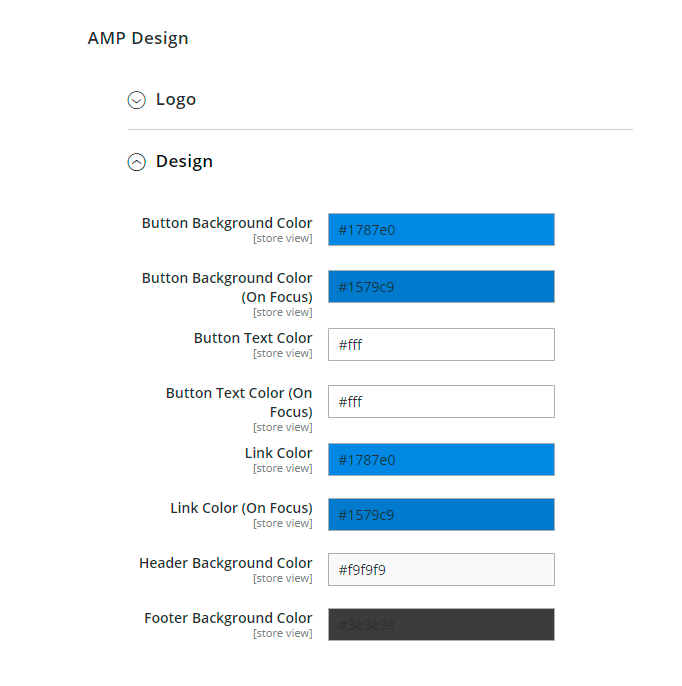
Task: Click the Design section heading text
Action: (184, 162)
